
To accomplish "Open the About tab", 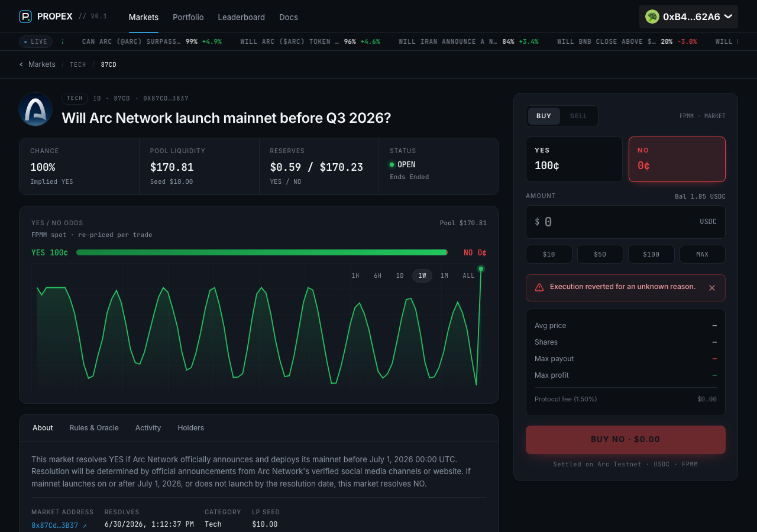I will click(43, 428).
